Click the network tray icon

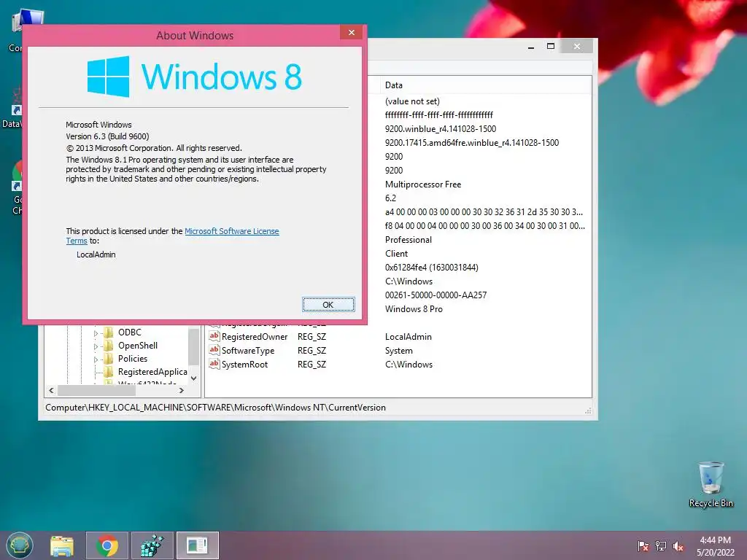(x=661, y=546)
